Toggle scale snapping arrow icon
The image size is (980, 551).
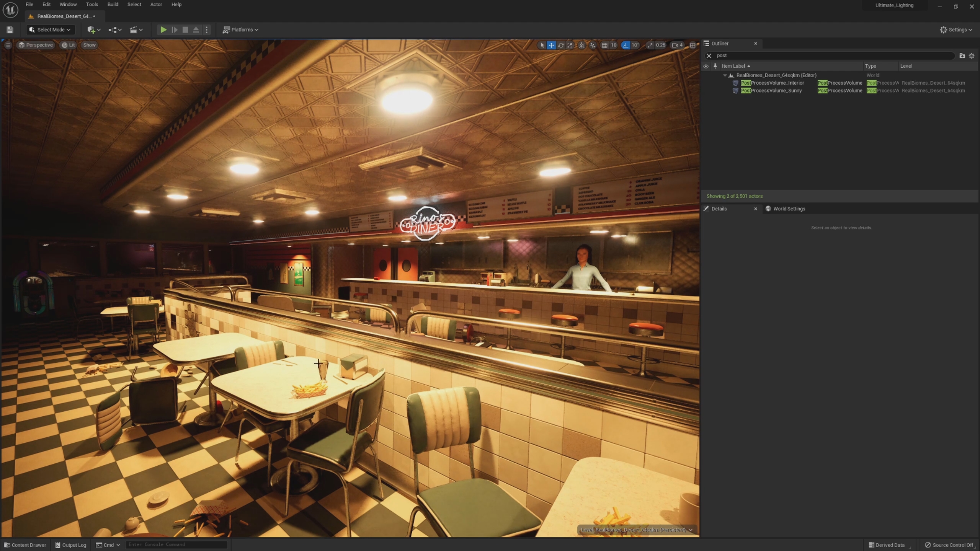pos(650,45)
